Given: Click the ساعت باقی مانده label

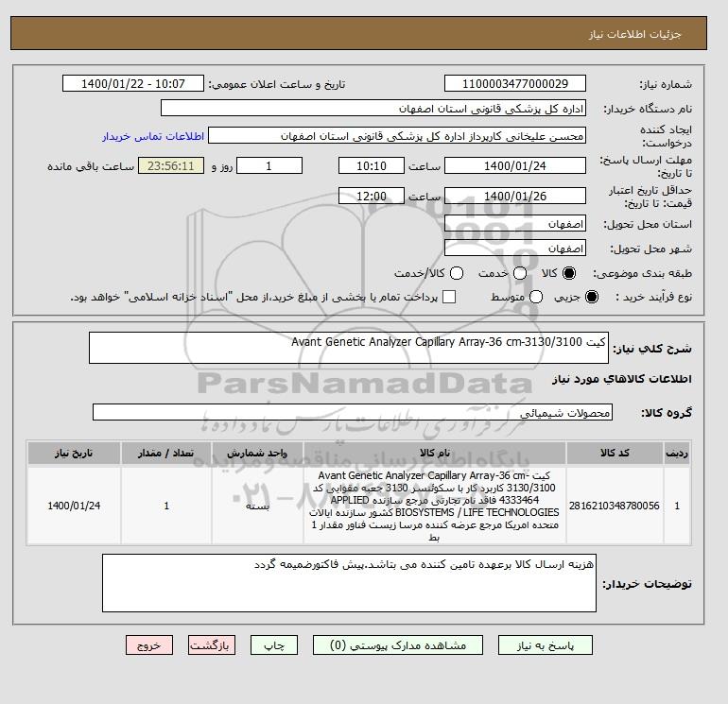Looking at the screenshot, I should 91,166.
